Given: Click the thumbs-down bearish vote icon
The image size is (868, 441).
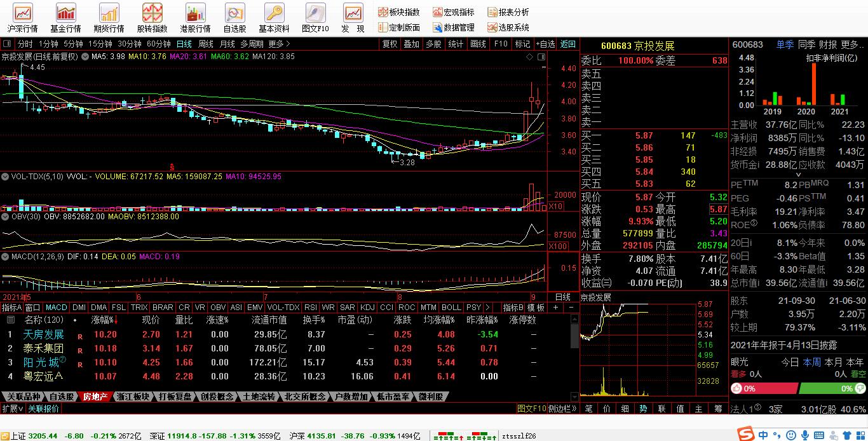Looking at the screenshot, I should coord(859,388).
